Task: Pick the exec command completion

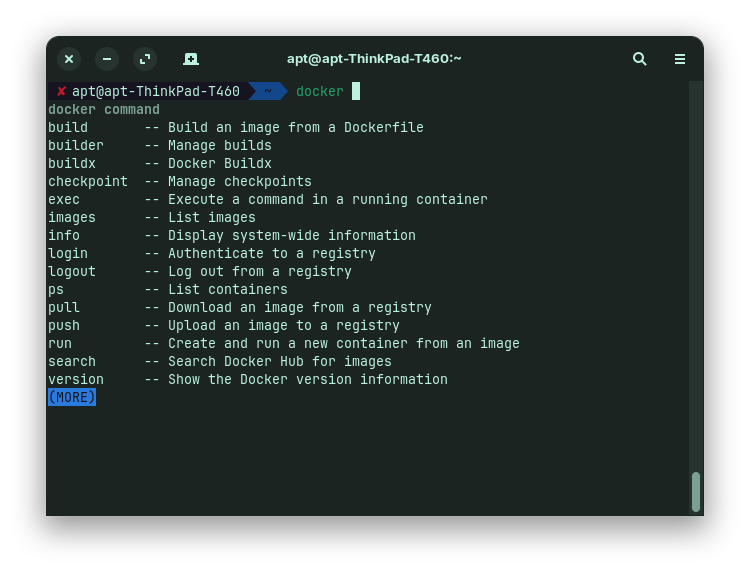Action: 64,200
